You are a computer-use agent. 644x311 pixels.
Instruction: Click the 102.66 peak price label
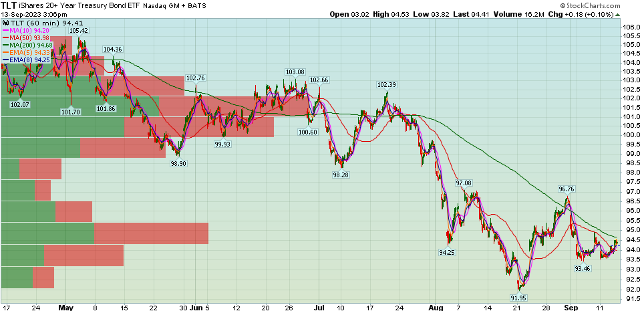tap(319, 80)
